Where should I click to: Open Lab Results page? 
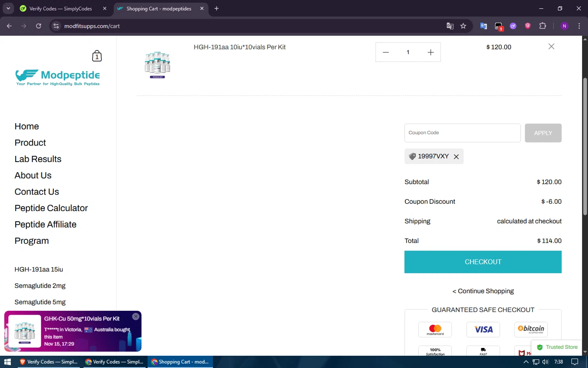[x=38, y=159]
